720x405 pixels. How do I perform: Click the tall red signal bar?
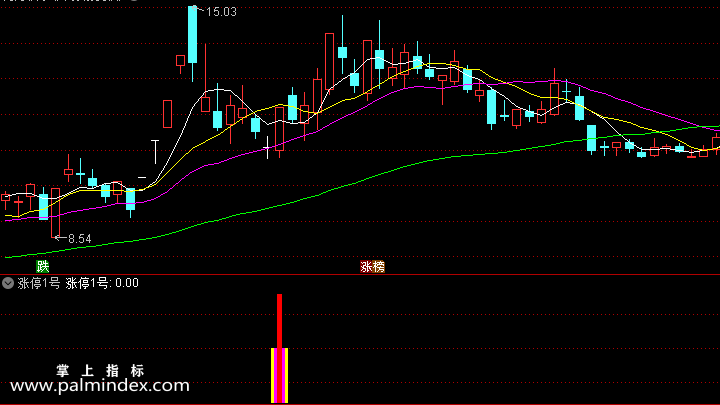click(x=280, y=321)
